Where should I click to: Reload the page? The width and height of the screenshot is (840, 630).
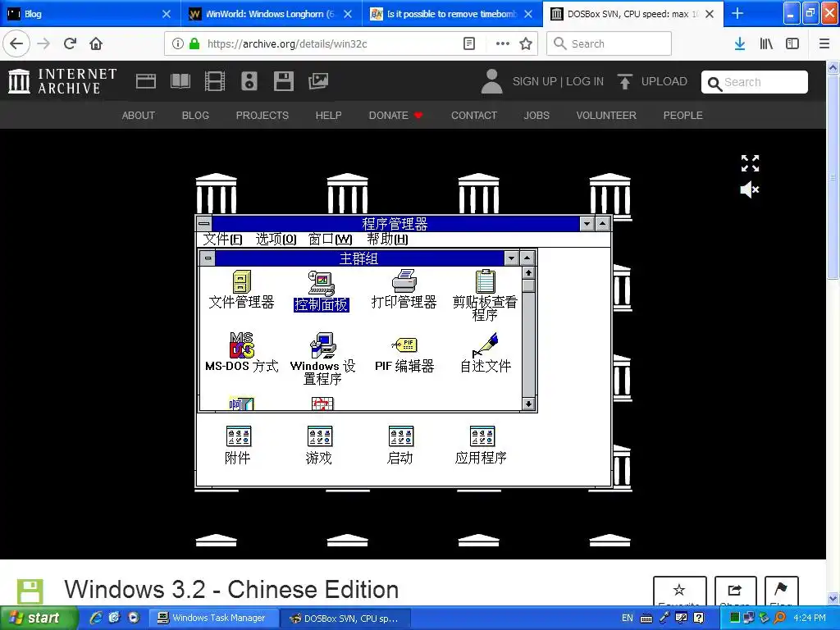click(70, 44)
